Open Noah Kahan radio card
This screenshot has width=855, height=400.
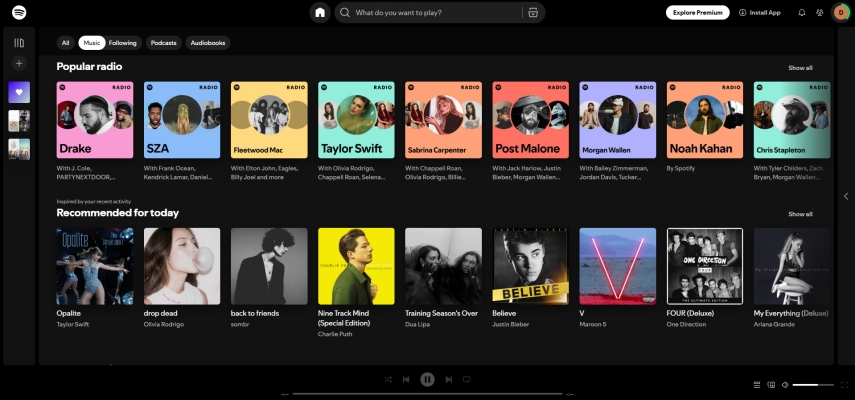click(705, 120)
